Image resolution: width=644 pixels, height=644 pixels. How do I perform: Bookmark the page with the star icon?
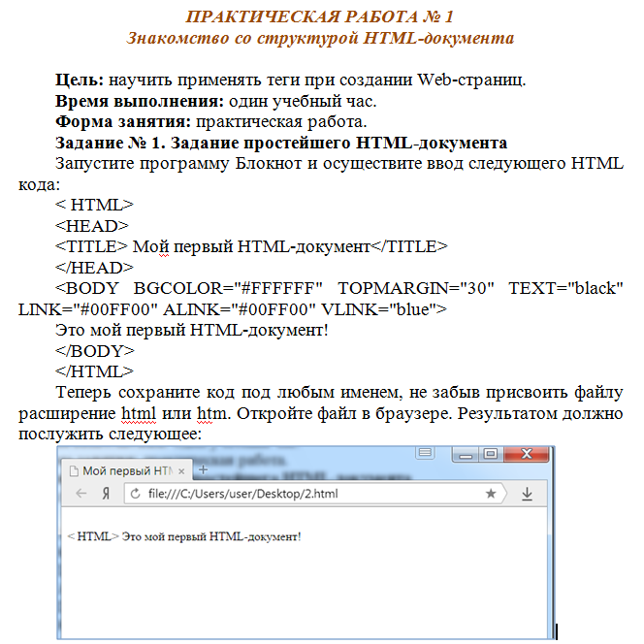pyautogui.click(x=491, y=494)
